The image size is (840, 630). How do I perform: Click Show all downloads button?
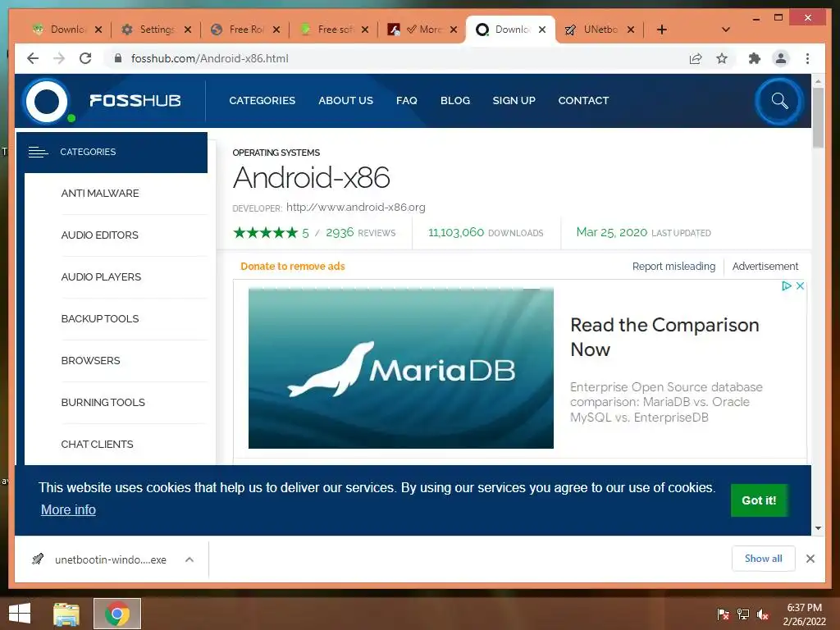tap(764, 559)
